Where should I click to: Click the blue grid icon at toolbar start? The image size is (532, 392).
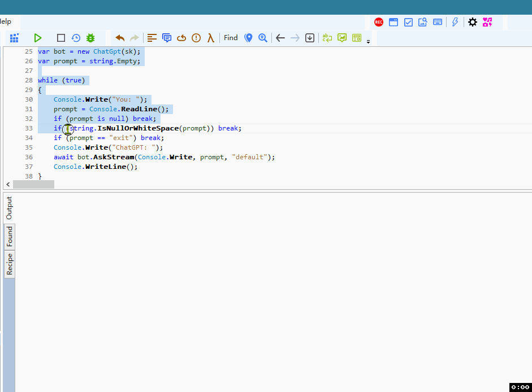14,38
